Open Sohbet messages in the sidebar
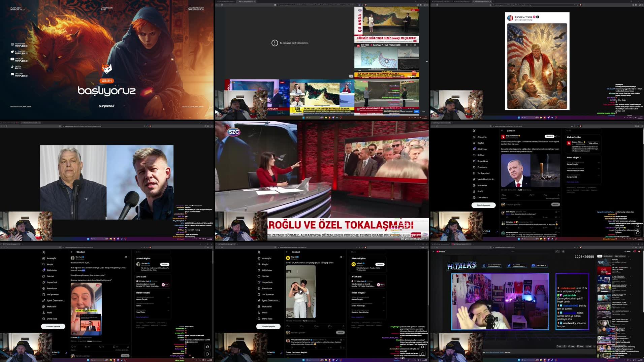Image resolution: width=644 pixels, height=362 pixels. (x=266, y=276)
